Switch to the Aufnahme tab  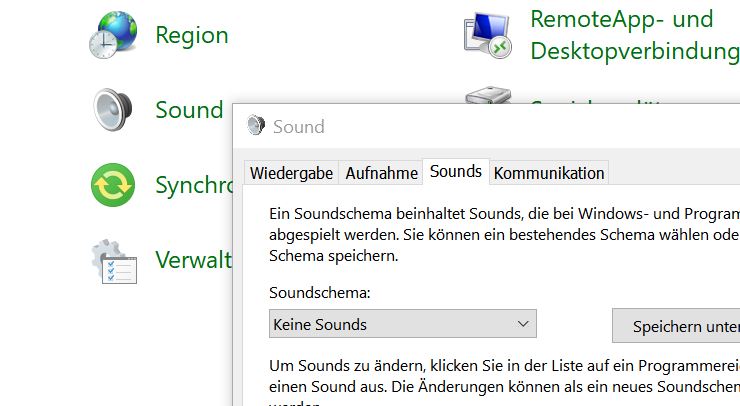coord(381,173)
